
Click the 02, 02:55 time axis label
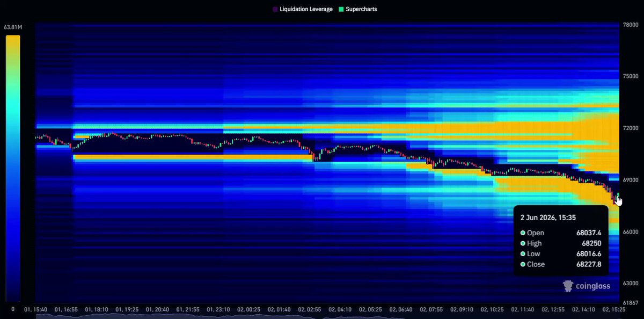pos(310,309)
